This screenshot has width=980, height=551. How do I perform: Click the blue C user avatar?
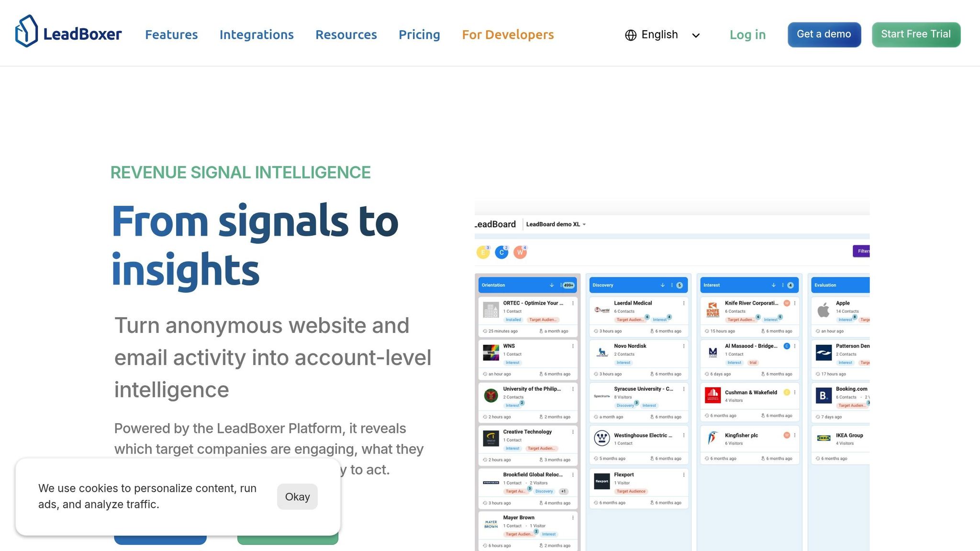pyautogui.click(x=501, y=253)
